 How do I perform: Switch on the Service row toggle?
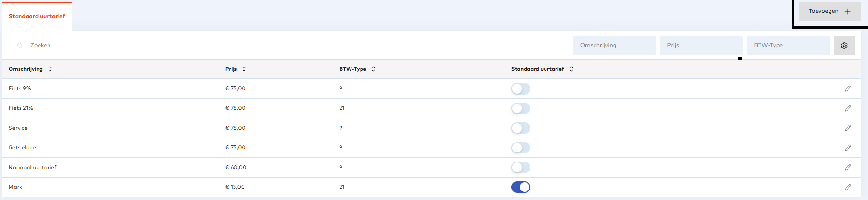point(520,128)
